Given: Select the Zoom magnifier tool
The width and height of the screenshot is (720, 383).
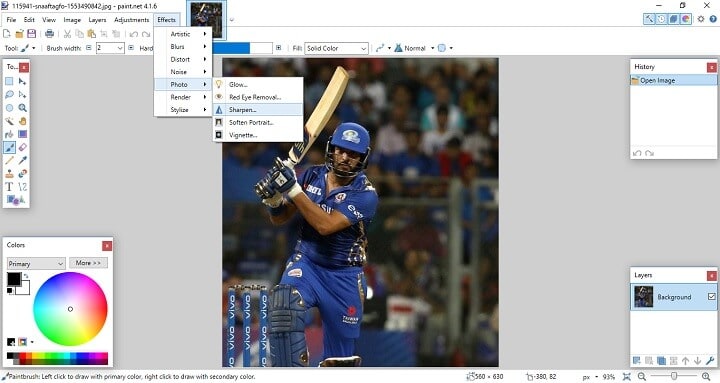Looking at the screenshot, I should tap(22, 108).
